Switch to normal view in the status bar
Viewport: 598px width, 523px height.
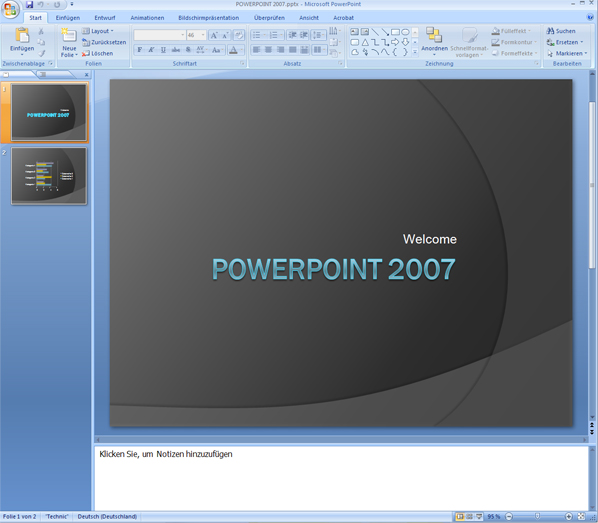coord(460,517)
